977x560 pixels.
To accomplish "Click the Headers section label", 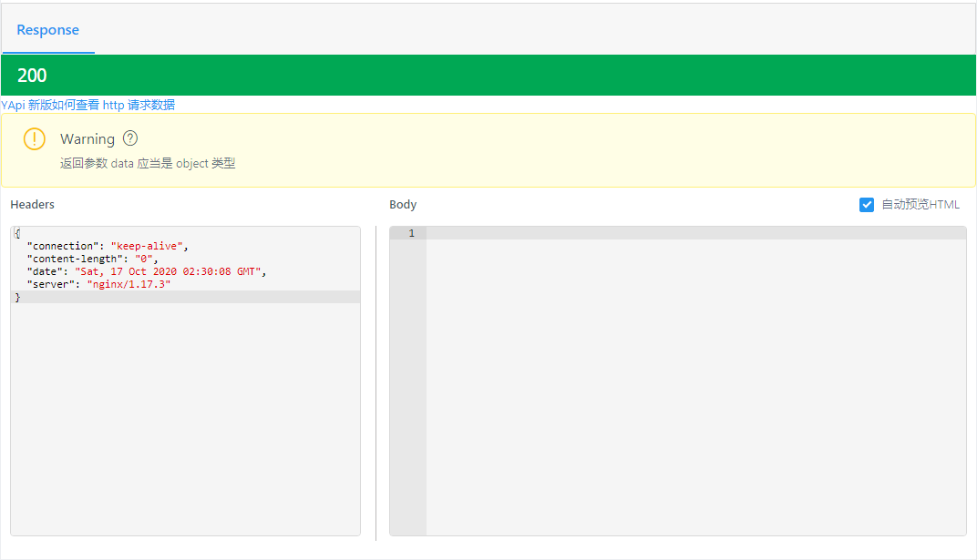I will pos(33,204).
